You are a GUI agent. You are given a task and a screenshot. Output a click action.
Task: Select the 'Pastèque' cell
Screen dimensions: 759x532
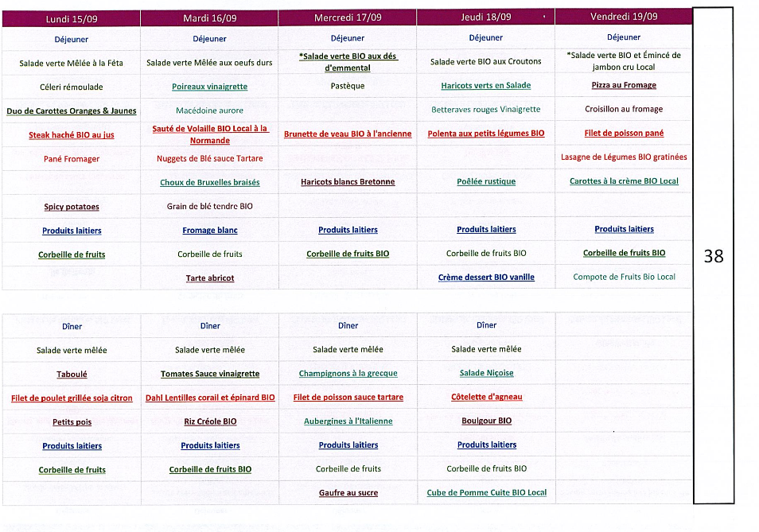[348, 86]
